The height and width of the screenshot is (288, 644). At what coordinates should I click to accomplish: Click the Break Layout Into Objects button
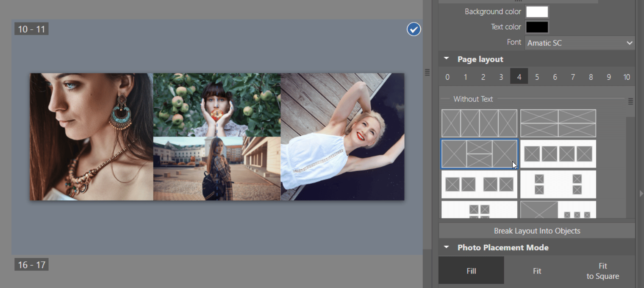point(537,231)
